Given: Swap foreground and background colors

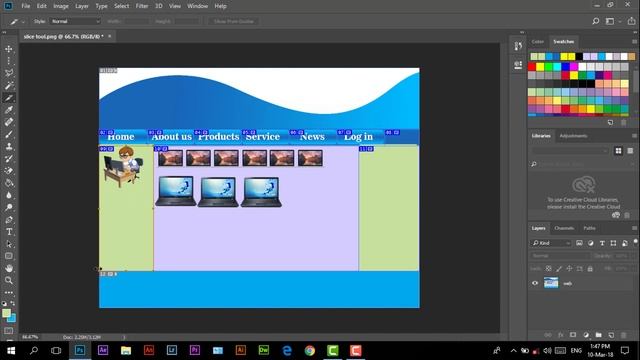Looking at the screenshot, I should 13,303.
